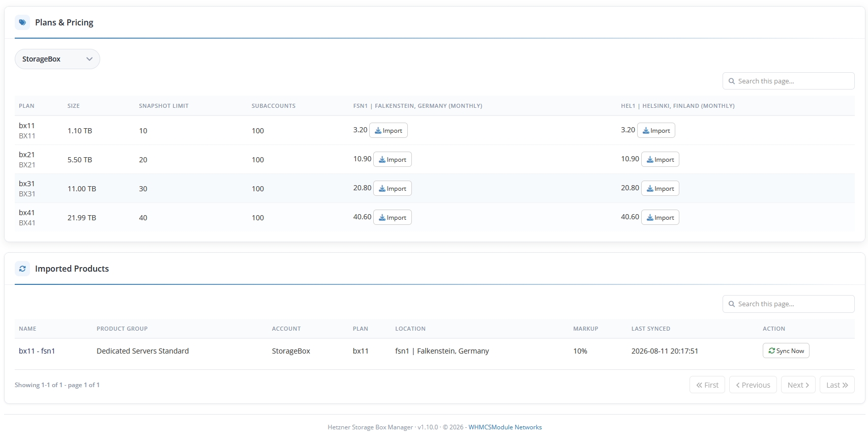This screenshot has width=868, height=438.
Task: Click the LOCATION column header
Action: coord(410,329)
